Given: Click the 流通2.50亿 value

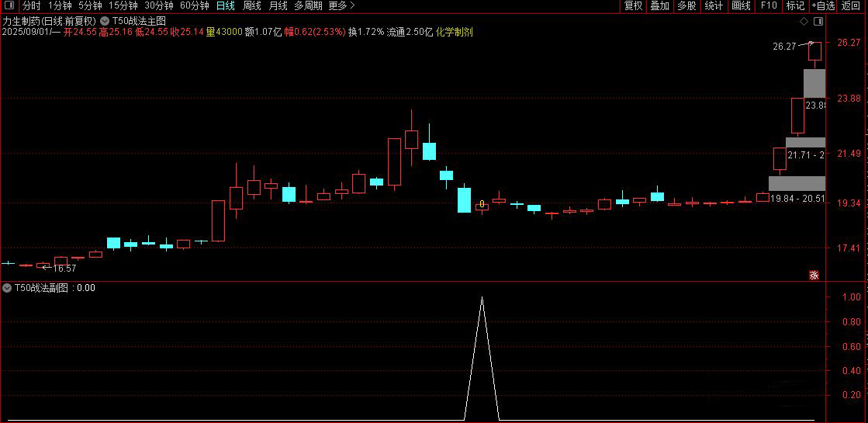Looking at the screenshot, I should click(x=410, y=32).
